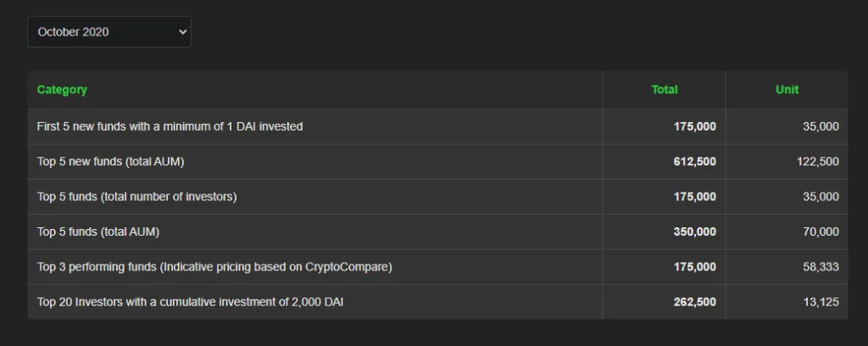Click the Category column header

coord(62,90)
